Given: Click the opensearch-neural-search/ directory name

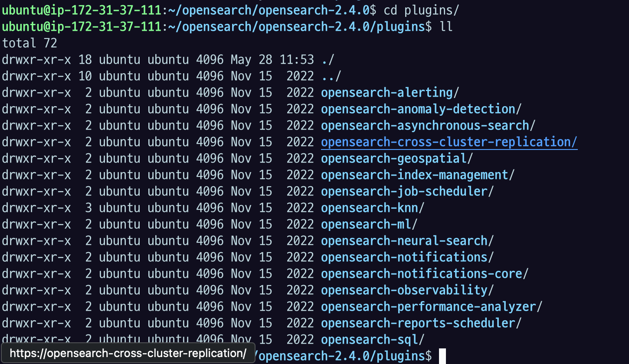Looking at the screenshot, I should 407,241.
